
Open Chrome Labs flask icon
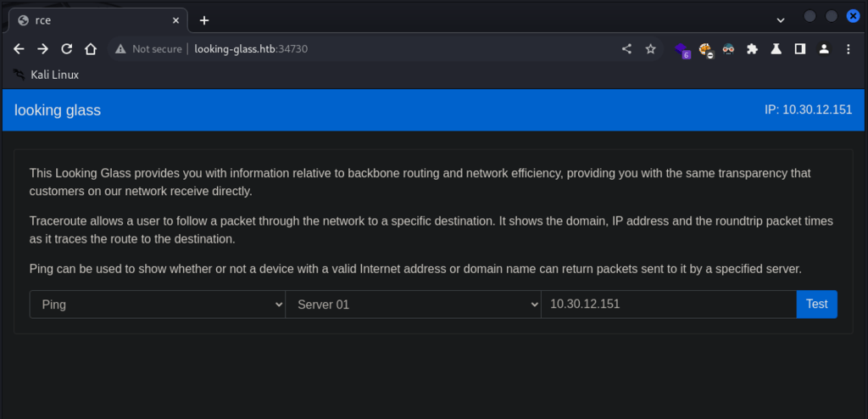776,49
